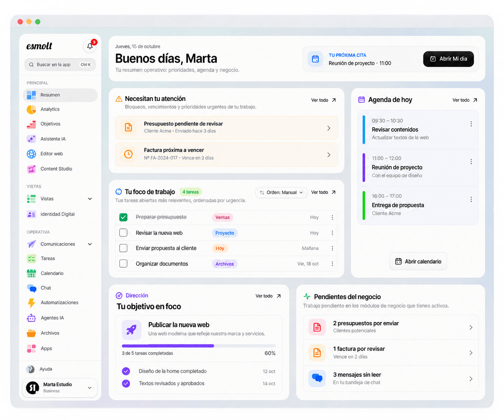Click the Resumen grid icon in sidebar
Viewport: 504px width, 420px height.
pos(32,95)
